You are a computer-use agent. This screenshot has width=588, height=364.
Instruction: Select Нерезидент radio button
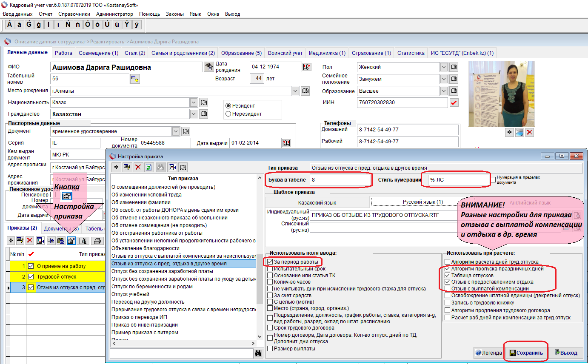click(x=228, y=114)
